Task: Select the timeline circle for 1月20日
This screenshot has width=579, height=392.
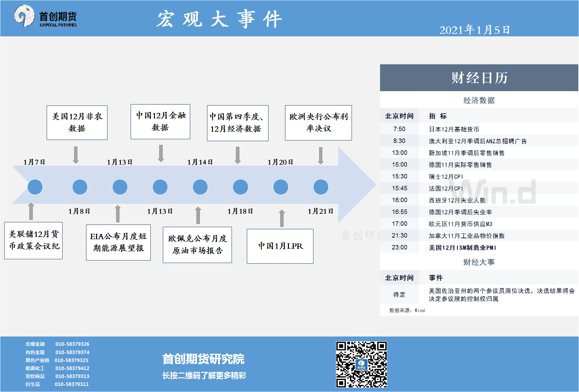Action: [281, 187]
